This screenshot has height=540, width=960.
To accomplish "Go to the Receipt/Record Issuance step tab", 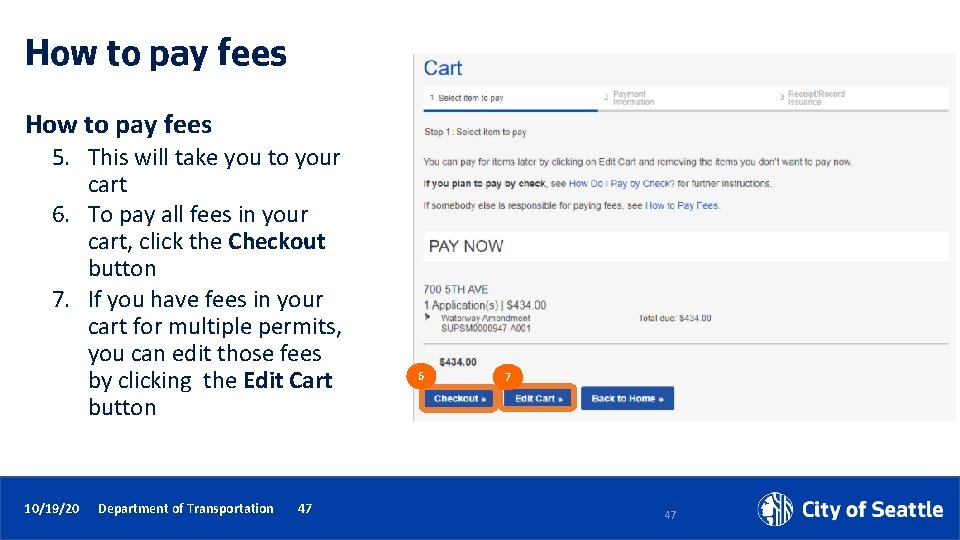I will 815,98.
